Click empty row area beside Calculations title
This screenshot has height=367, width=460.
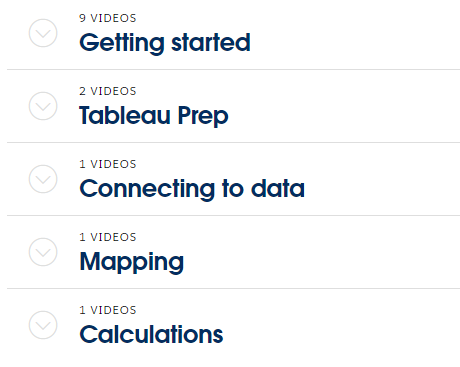(343, 327)
